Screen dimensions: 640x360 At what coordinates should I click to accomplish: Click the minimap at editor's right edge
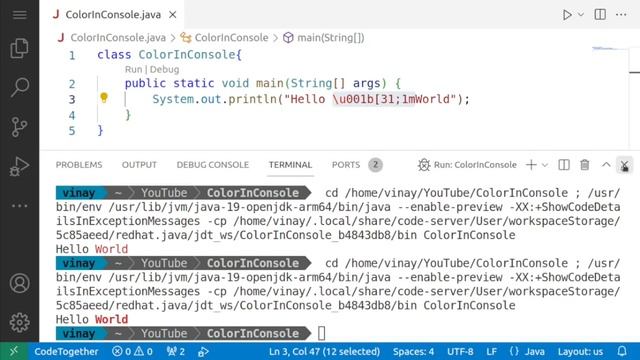coord(610,49)
